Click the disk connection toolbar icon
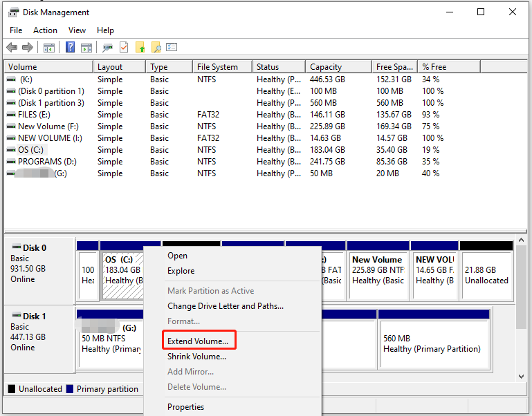532x416 pixels. (x=107, y=48)
